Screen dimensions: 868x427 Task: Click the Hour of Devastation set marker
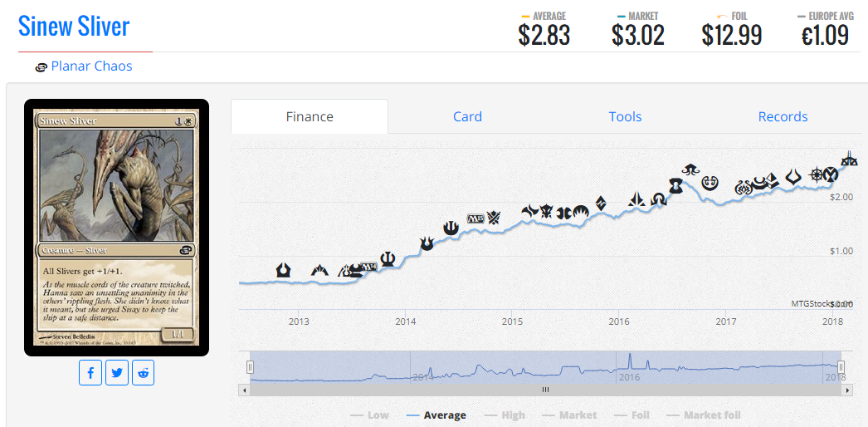tap(793, 177)
